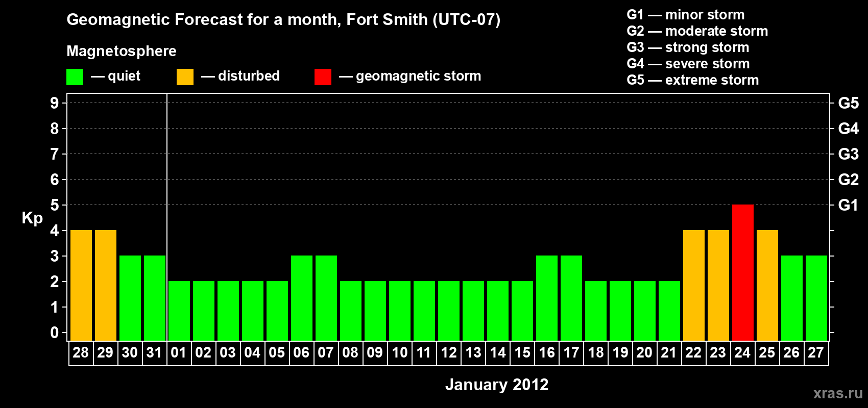Click the green bar above day 07
Image resolution: width=868 pixels, height=408 pixels.
pos(326,298)
